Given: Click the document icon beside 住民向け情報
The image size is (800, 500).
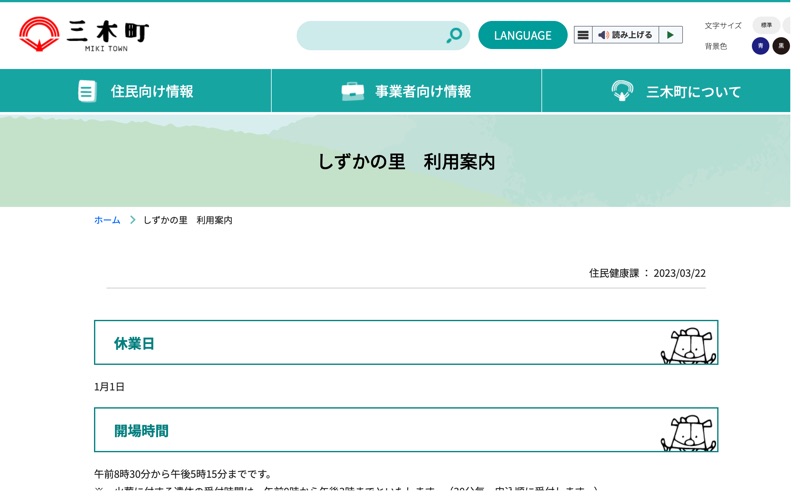Looking at the screenshot, I should point(87,91).
